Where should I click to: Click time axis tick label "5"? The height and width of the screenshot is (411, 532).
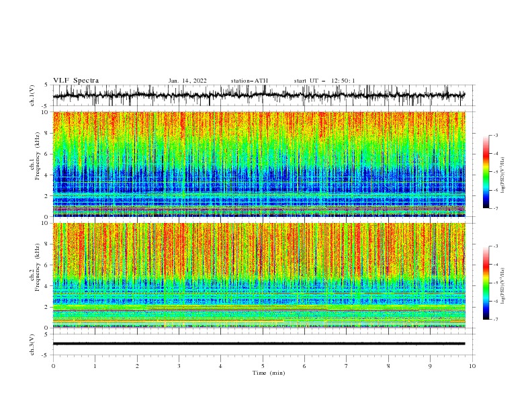[263, 366]
